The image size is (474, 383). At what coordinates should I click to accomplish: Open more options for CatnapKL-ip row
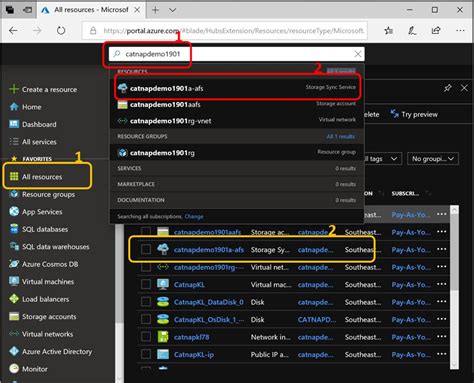tap(442, 354)
